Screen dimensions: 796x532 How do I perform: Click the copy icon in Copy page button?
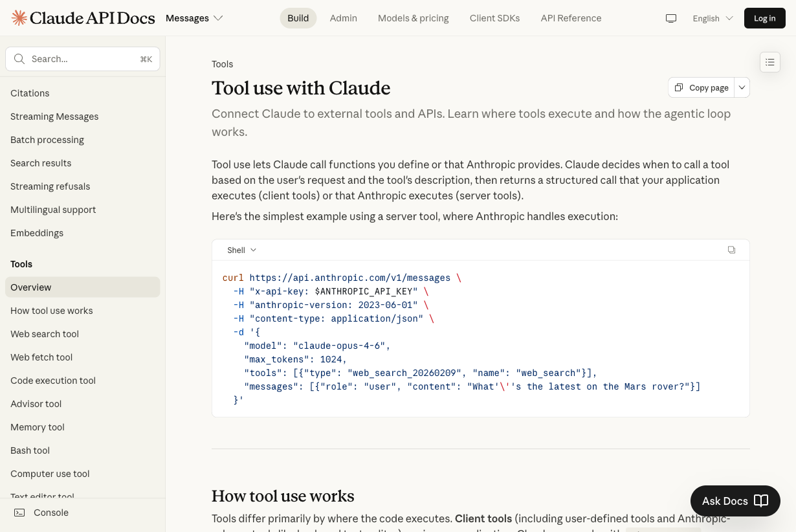[679, 87]
